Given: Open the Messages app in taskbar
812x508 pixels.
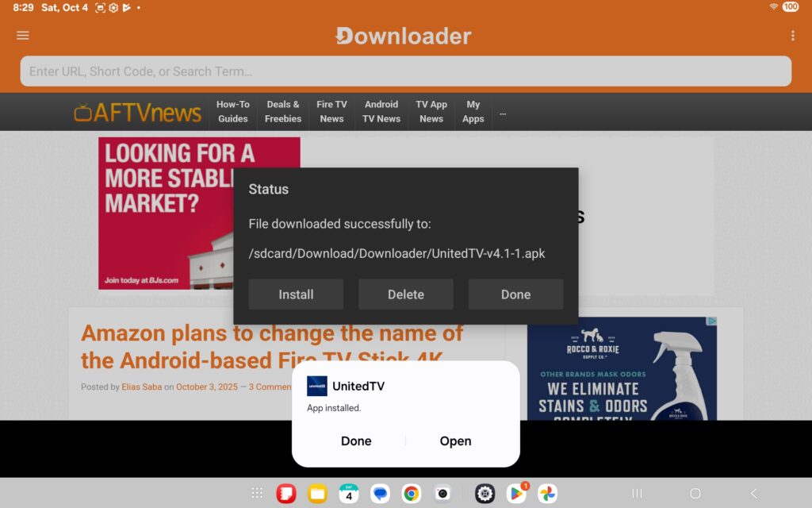Looking at the screenshot, I should (381, 494).
